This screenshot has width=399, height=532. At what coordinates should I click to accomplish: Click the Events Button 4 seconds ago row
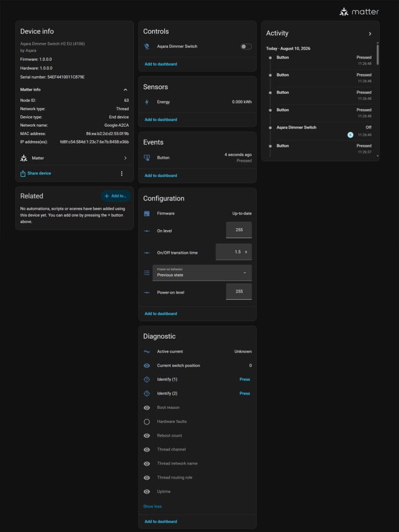point(197,157)
